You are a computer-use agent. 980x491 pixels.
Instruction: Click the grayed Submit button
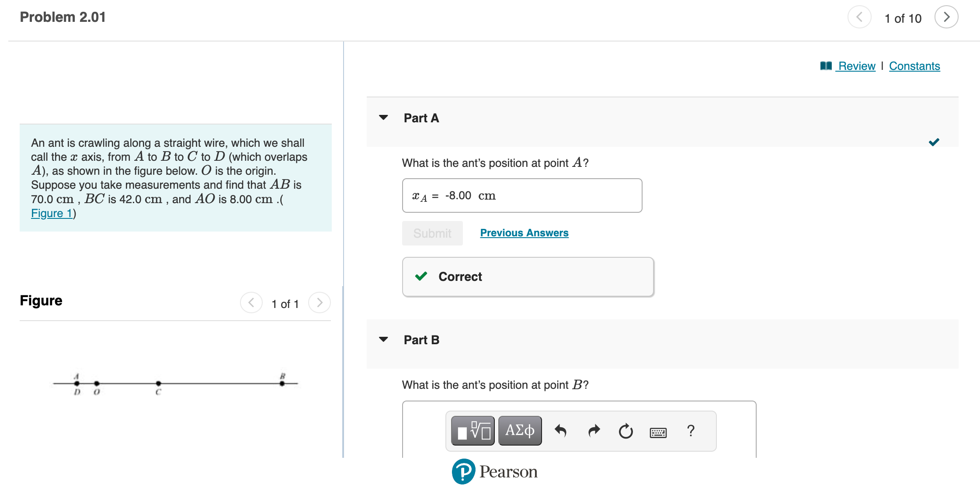pyautogui.click(x=432, y=233)
